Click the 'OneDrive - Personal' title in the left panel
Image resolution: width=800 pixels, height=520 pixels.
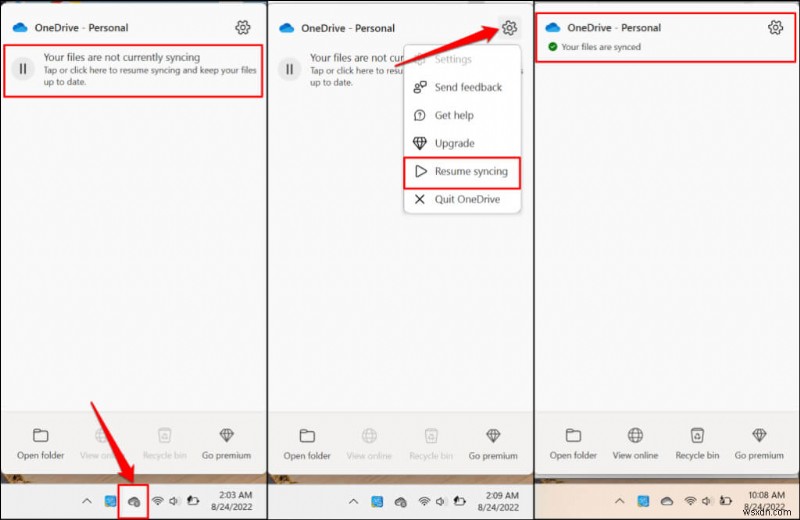coord(81,28)
